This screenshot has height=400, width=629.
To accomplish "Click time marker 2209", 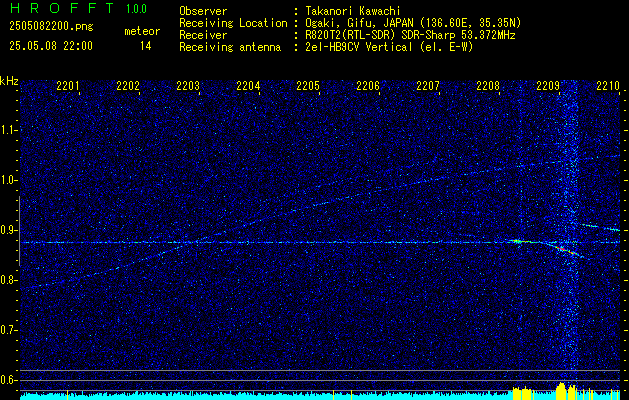I will (548, 85).
